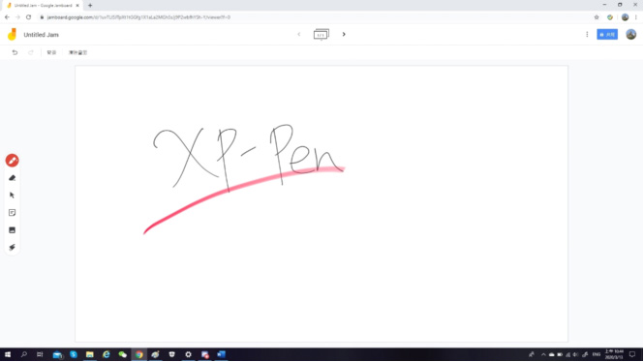This screenshot has width=644, height=362.
Task: Insert an image from the sidebar
Action: point(12,230)
